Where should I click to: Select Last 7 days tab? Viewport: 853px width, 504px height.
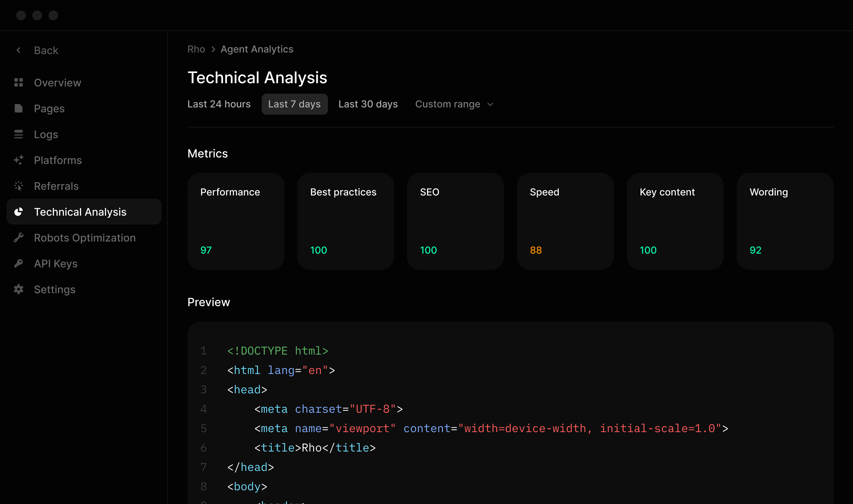click(295, 104)
